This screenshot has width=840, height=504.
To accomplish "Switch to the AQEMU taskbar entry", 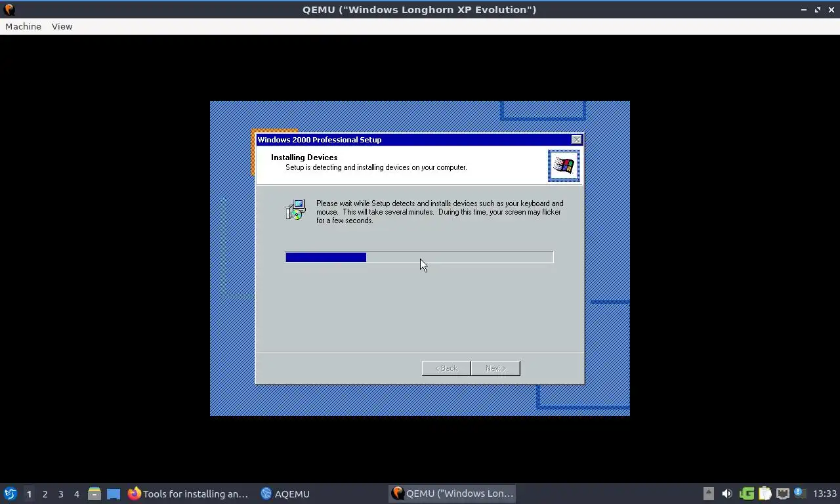I will coord(285,493).
